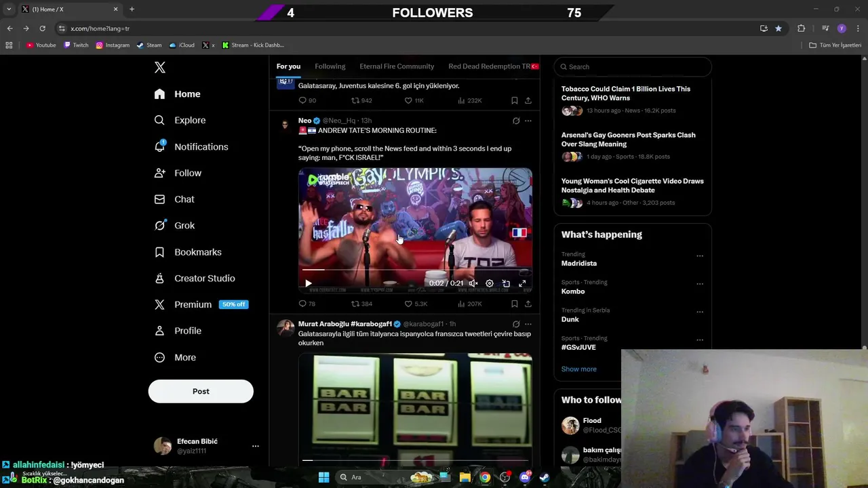Repost the Galatasaray Juventus post
The height and width of the screenshot is (488, 868).
point(361,100)
